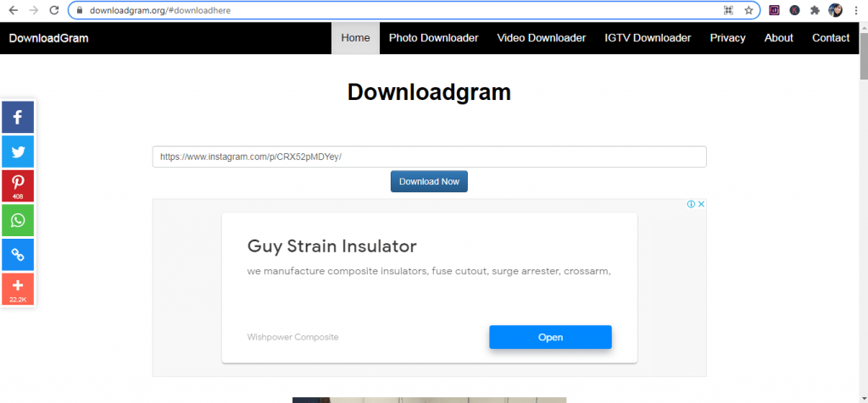868x403 pixels.
Task: Click the Download Now button
Action: (x=429, y=181)
